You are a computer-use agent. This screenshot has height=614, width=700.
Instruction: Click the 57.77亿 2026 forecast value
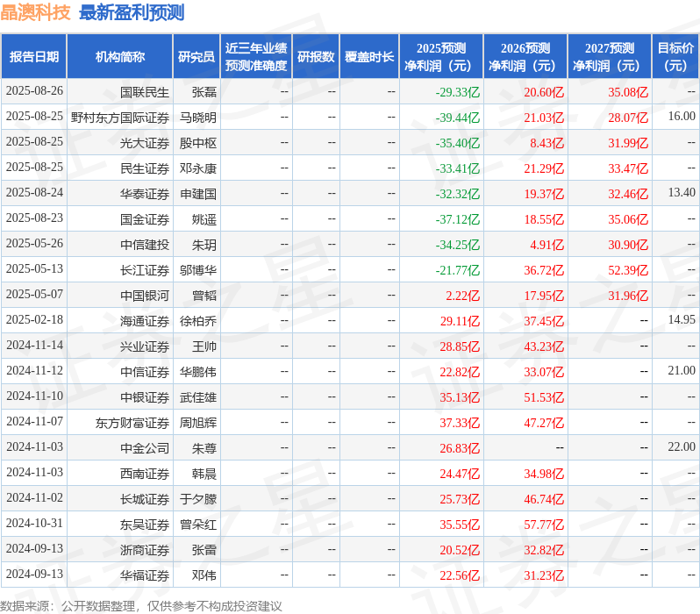click(544, 525)
